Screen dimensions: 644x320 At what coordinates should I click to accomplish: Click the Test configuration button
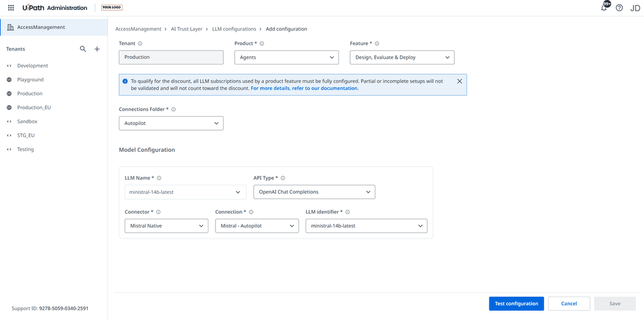pyautogui.click(x=516, y=304)
